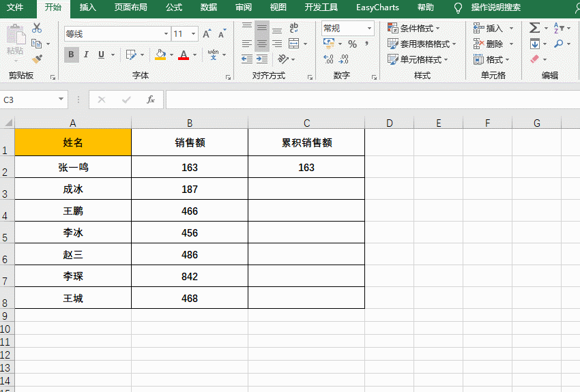
Task: Open 条件格式 conditional formatting menu
Action: [414, 28]
